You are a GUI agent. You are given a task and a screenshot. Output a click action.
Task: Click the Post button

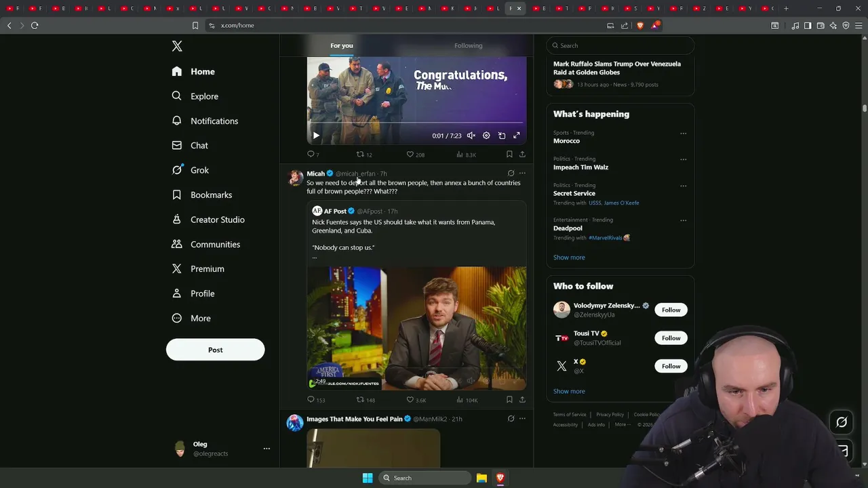(215, 350)
